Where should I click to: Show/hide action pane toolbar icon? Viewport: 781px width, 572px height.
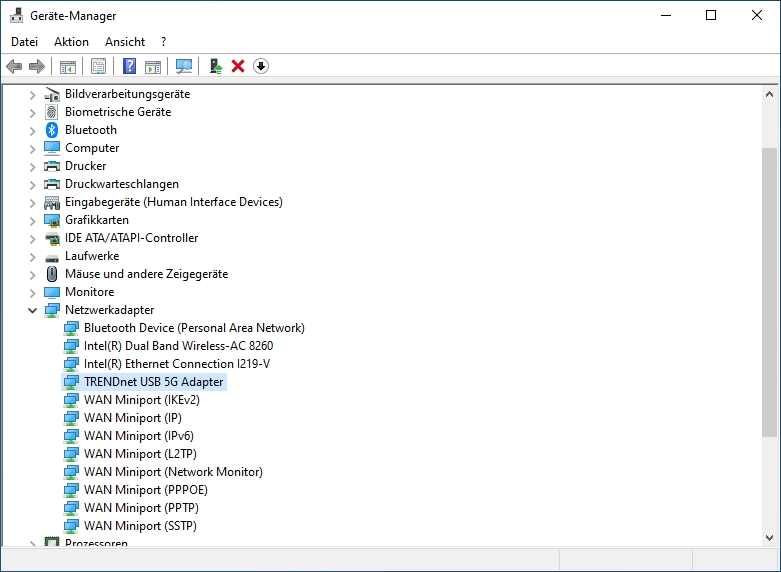(153, 66)
